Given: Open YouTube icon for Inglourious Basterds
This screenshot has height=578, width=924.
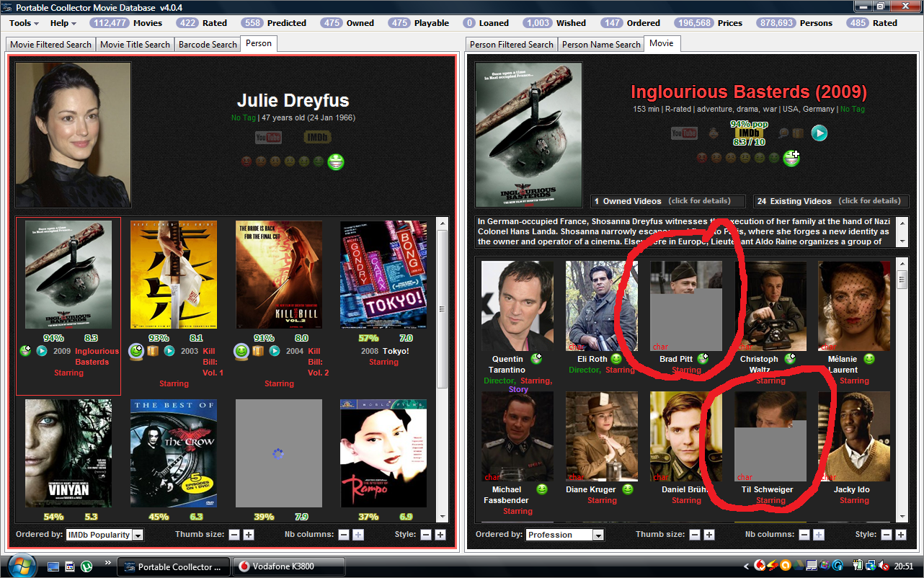Looking at the screenshot, I should click(x=684, y=133).
